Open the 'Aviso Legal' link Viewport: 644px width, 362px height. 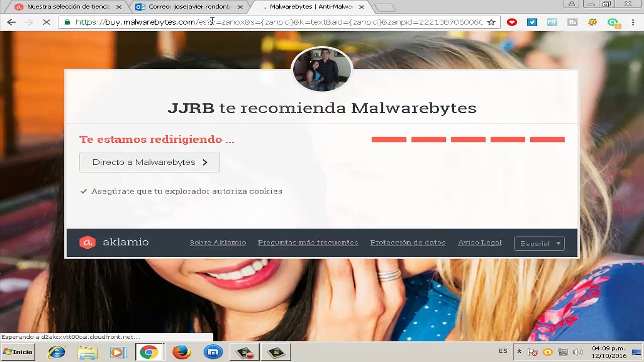coord(480,242)
